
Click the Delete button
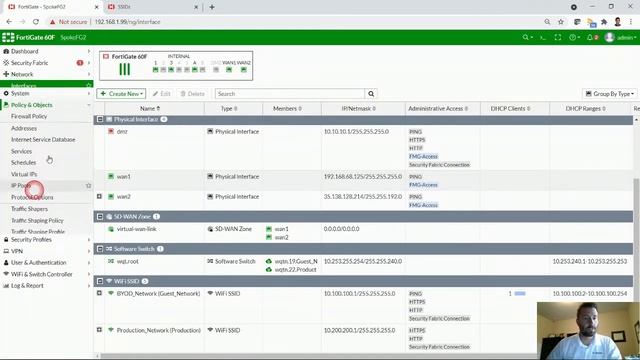pos(192,94)
